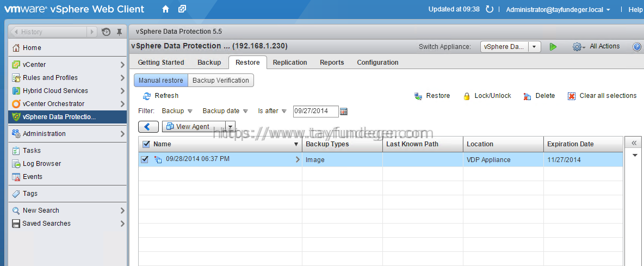Open the Configuration tab

click(x=377, y=63)
